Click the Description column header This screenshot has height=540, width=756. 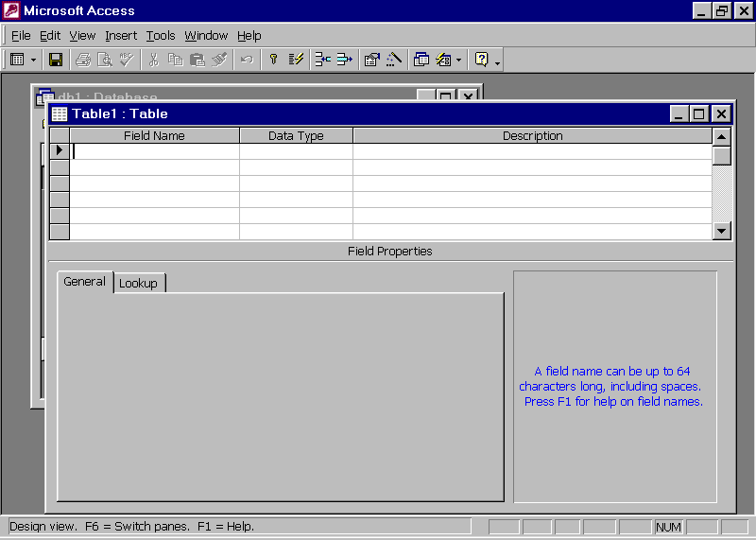click(x=532, y=135)
